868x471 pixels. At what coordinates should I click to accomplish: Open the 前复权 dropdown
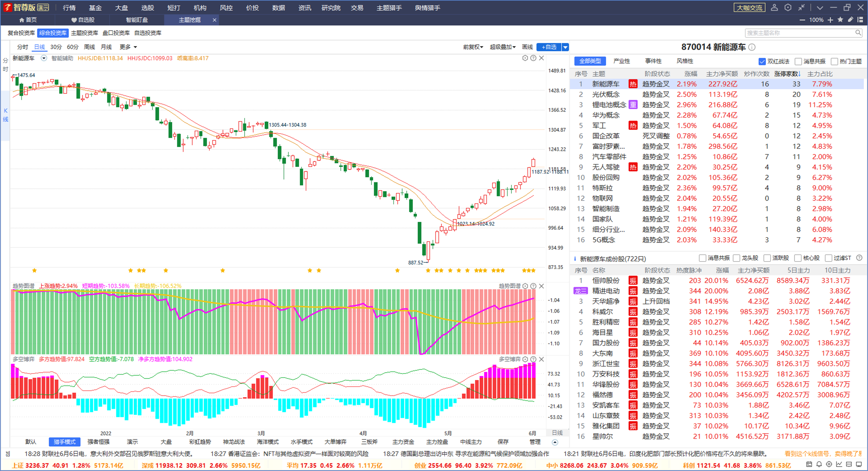(473, 47)
